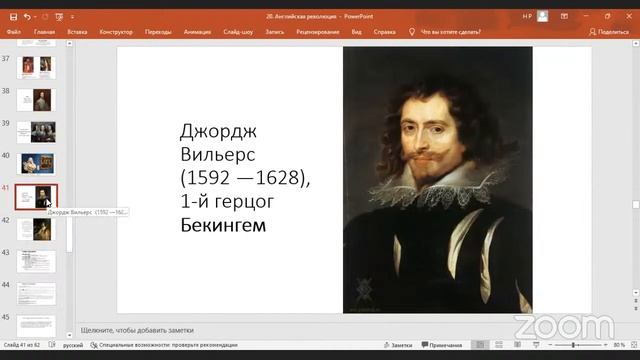Switch to Slide Sorter view icon
Screen dimensions: 640x360
click(x=499, y=345)
